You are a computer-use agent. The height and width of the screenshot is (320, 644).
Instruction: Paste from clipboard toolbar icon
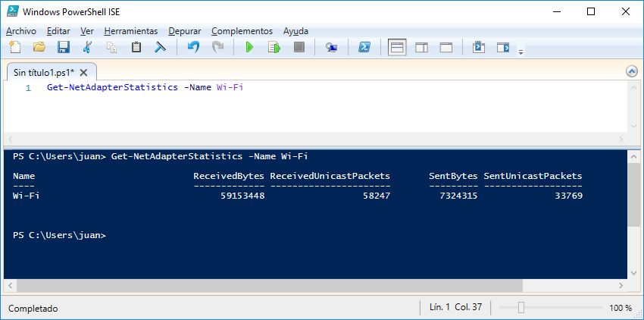(136, 47)
